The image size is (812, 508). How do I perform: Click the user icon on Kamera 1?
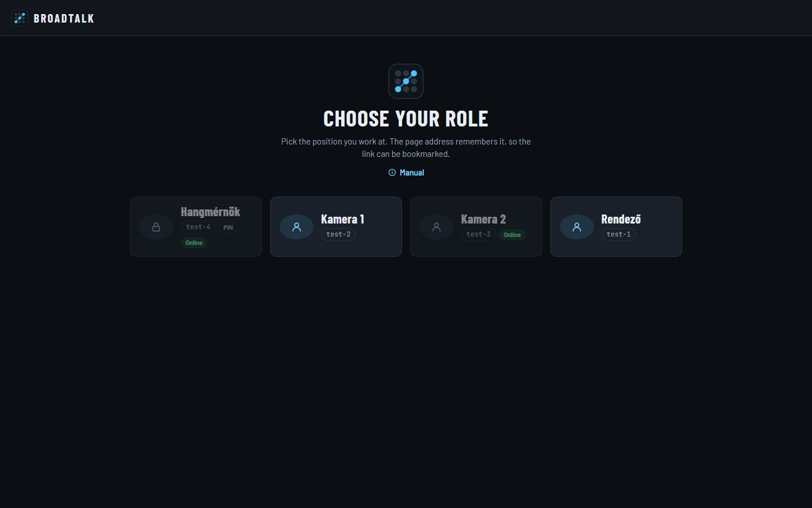click(297, 227)
